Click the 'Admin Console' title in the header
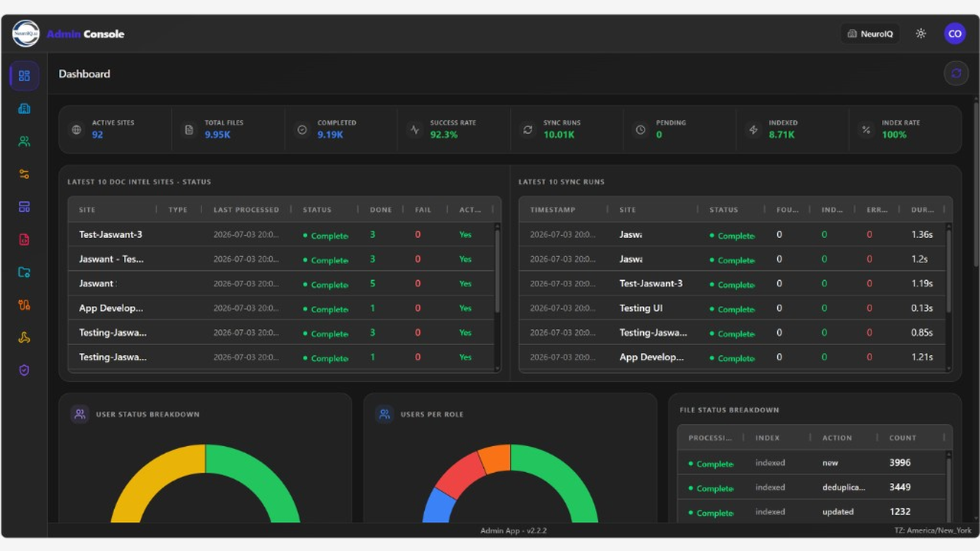This screenshot has height=551, width=980. [x=85, y=34]
